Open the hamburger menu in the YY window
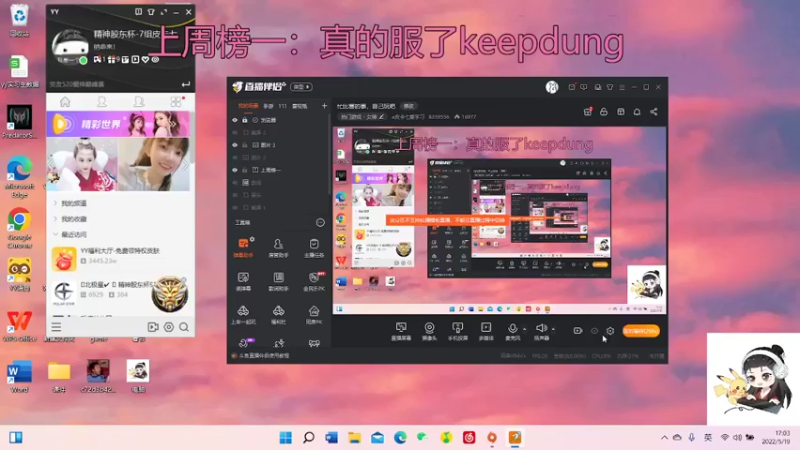 (56, 327)
